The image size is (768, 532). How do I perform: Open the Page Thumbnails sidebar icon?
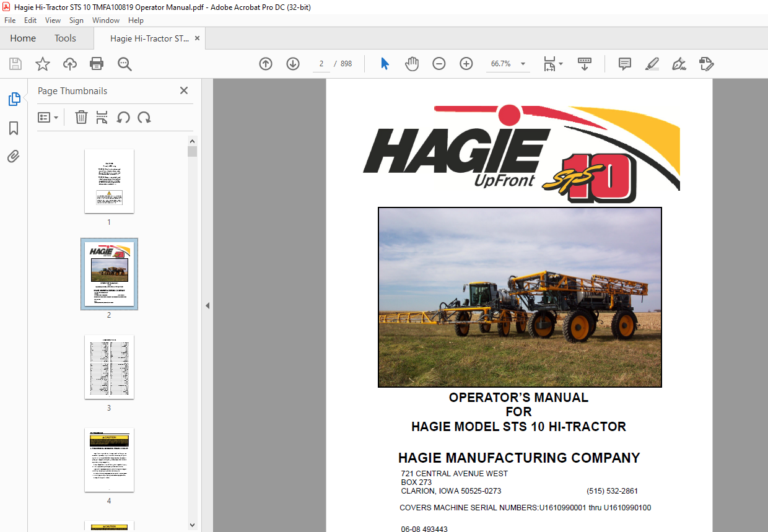click(x=14, y=99)
